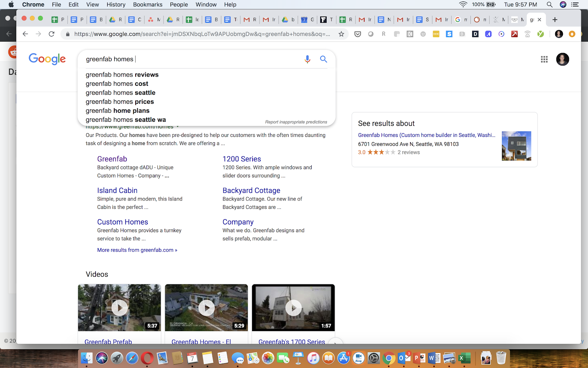Choose suggestion 'greenfab home plans'
Image resolution: width=588 pixels, height=368 pixels.
click(118, 111)
